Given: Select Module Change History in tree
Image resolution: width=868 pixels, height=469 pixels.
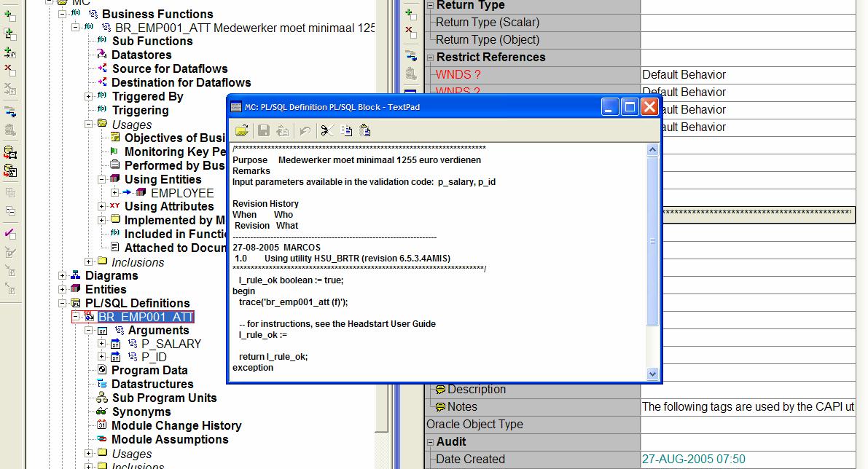Looking at the screenshot, I should 176,426.
